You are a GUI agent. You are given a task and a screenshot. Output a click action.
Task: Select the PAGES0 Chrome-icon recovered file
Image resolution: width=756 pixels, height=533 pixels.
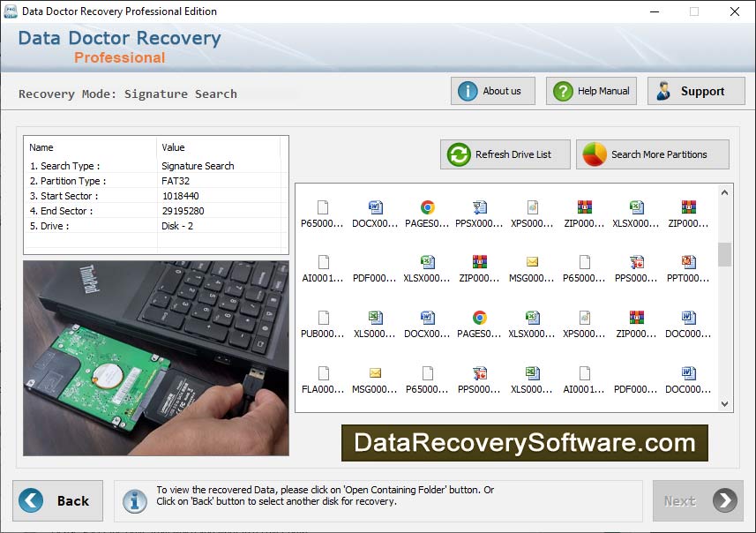(x=426, y=212)
